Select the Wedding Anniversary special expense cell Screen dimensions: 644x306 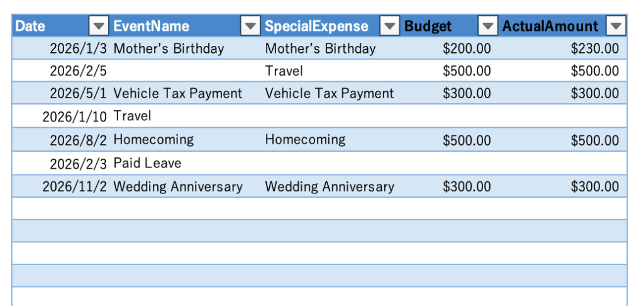pos(330,186)
